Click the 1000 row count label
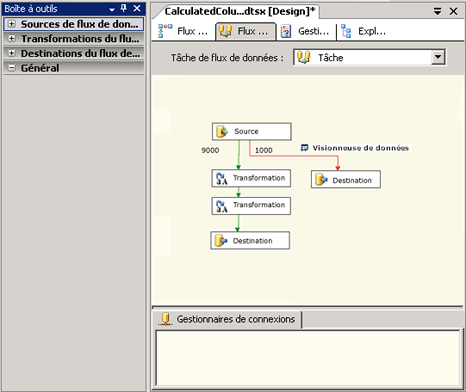Image resolution: width=466 pixels, height=392 pixels. [264, 150]
